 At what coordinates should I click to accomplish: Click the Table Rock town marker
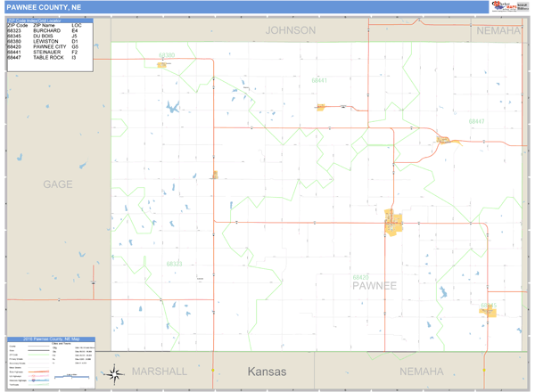click(x=444, y=139)
